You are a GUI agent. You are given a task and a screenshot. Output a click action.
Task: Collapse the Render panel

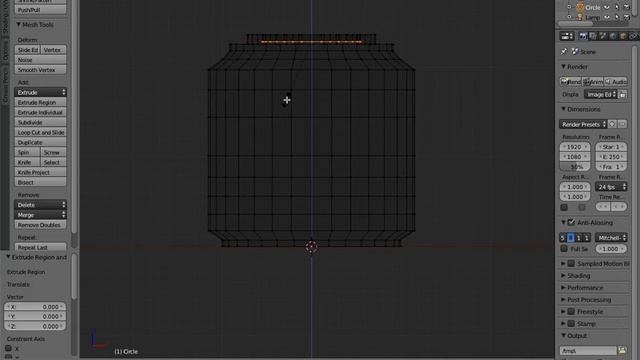[563, 67]
